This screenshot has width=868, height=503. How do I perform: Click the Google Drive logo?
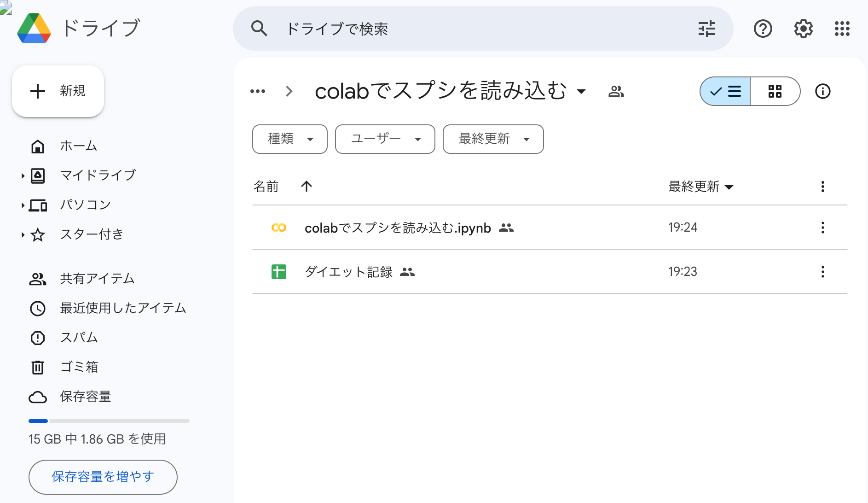point(33,28)
